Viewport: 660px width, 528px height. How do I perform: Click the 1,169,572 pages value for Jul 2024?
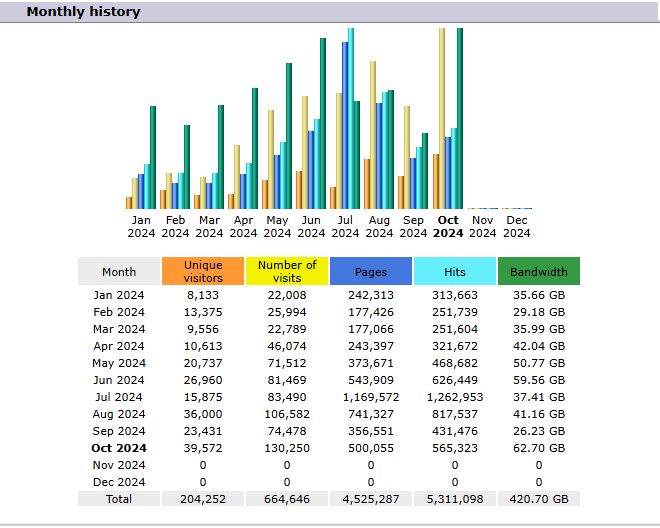point(371,397)
